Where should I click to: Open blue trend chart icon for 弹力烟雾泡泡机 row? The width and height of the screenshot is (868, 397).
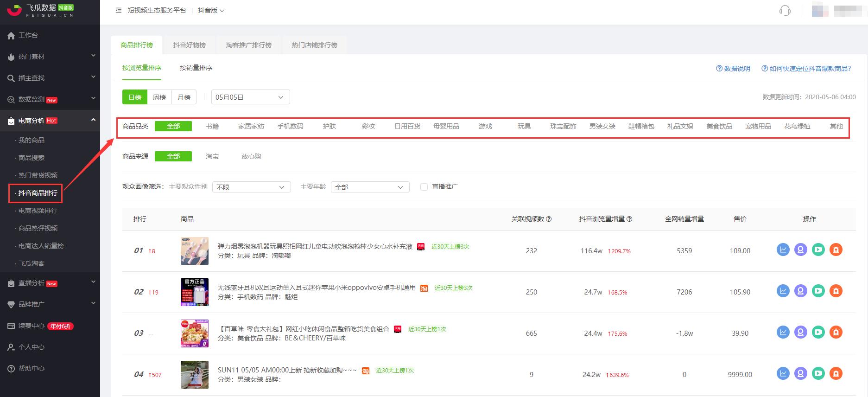tap(783, 250)
